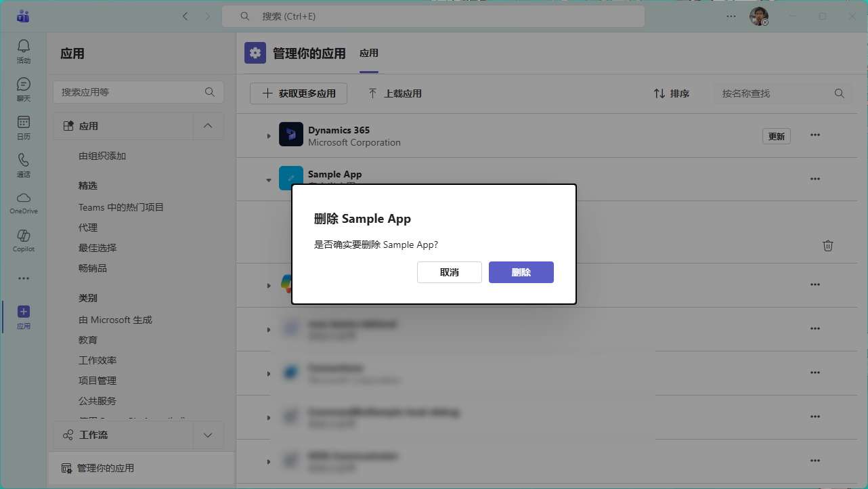The height and width of the screenshot is (489, 868).
Task: Open 管理你的应用 at sidebar bottom
Action: tap(141, 468)
